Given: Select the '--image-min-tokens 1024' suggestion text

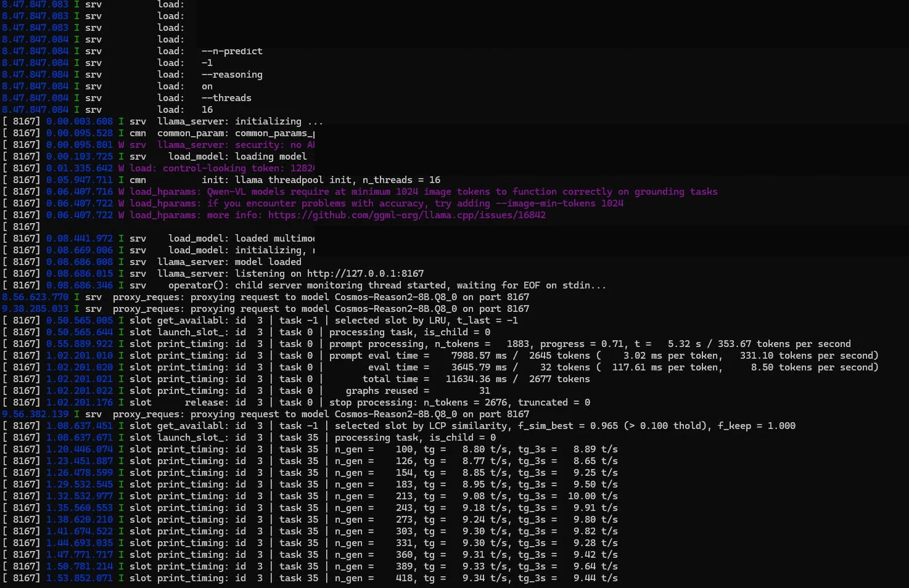Looking at the screenshot, I should coord(559,203).
